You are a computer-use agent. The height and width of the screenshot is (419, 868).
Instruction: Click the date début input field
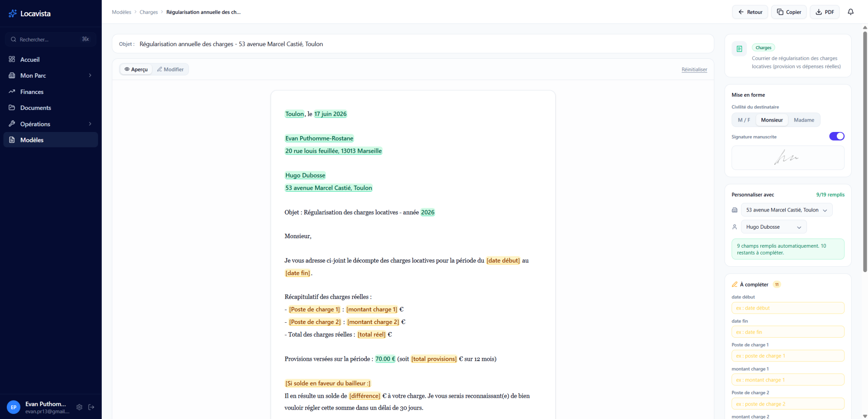pos(788,308)
